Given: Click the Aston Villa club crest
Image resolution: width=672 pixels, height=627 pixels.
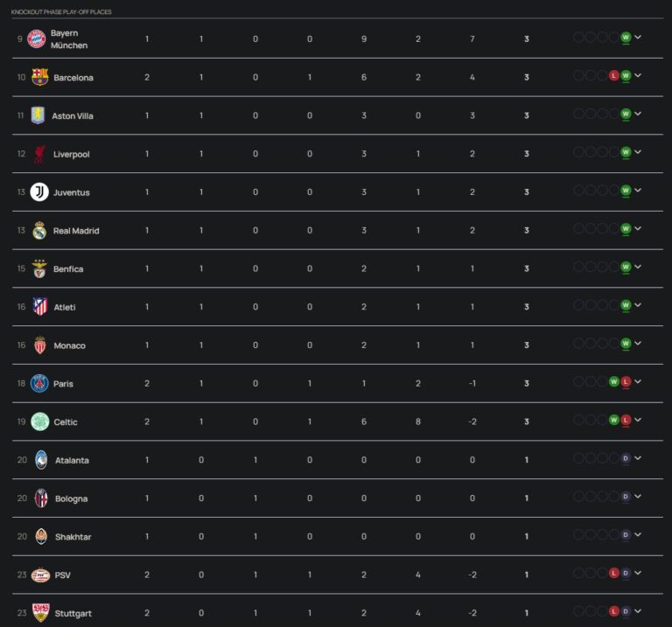Looking at the screenshot, I should click(x=39, y=115).
